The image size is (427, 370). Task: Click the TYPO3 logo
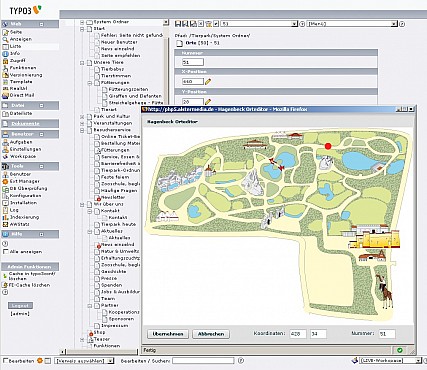click(x=26, y=10)
